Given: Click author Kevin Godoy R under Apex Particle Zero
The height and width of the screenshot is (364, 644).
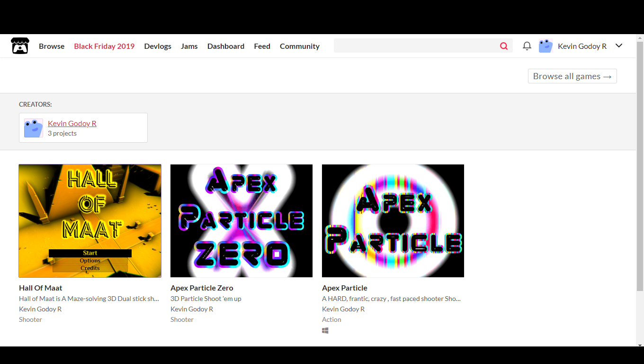Looking at the screenshot, I should [192, 309].
